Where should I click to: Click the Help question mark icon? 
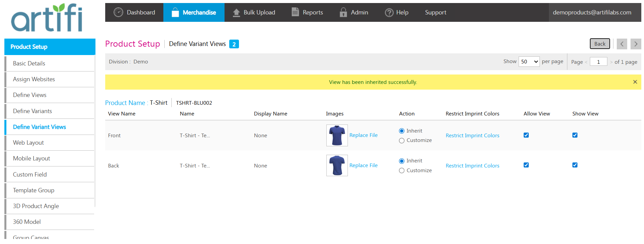[x=389, y=12]
